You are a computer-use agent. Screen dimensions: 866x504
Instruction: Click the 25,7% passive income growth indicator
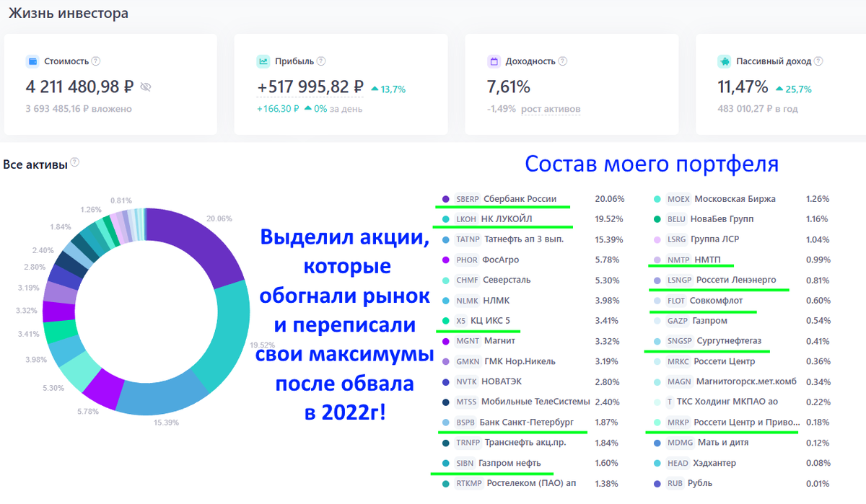[x=794, y=89]
